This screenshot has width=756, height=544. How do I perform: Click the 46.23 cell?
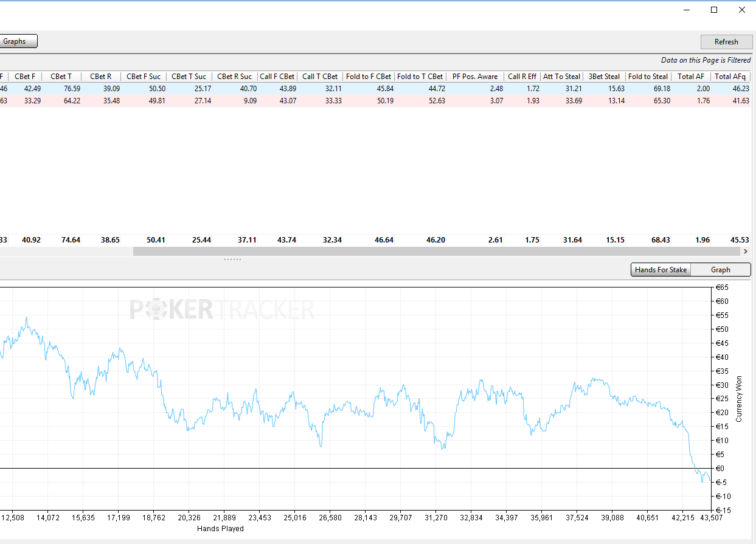(x=740, y=89)
